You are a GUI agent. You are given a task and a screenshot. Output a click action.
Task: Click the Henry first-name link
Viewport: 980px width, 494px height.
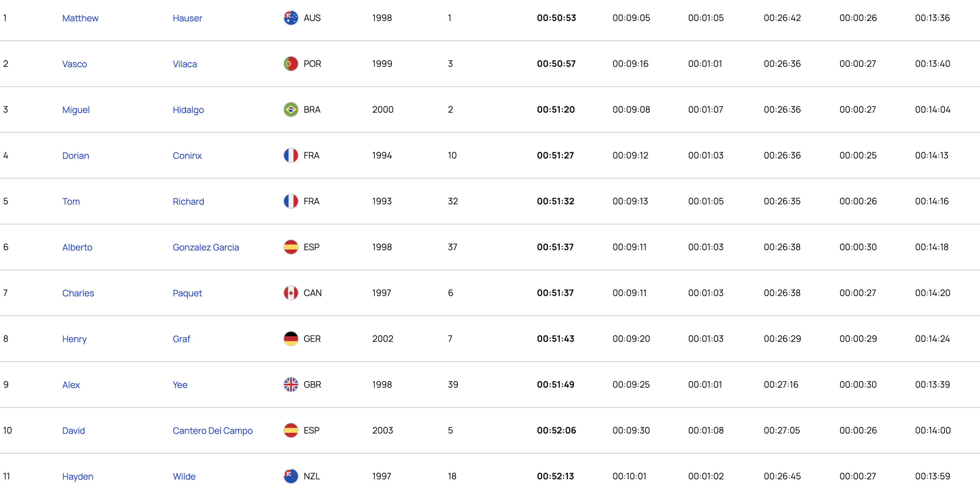74,339
